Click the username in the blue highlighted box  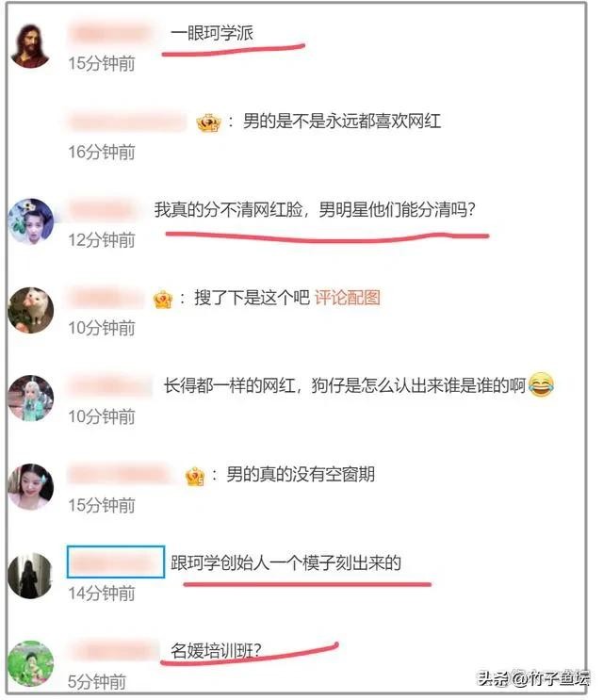click(x=116, y=562)
